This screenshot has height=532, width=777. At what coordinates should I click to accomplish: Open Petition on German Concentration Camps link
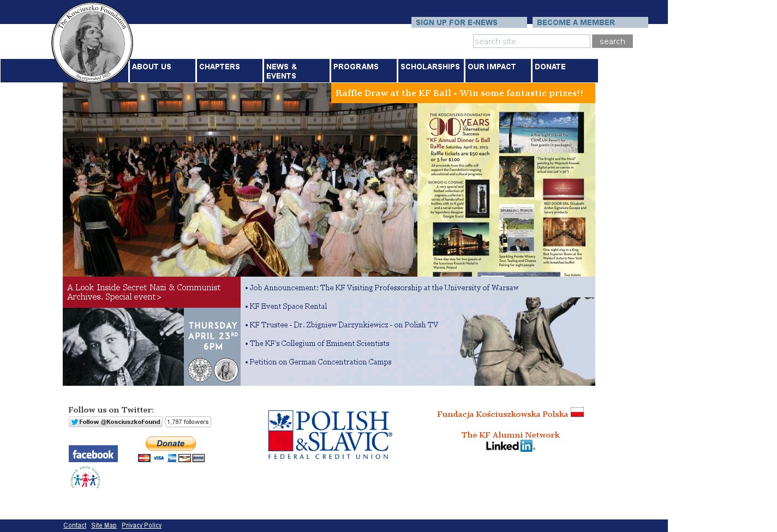320,362
